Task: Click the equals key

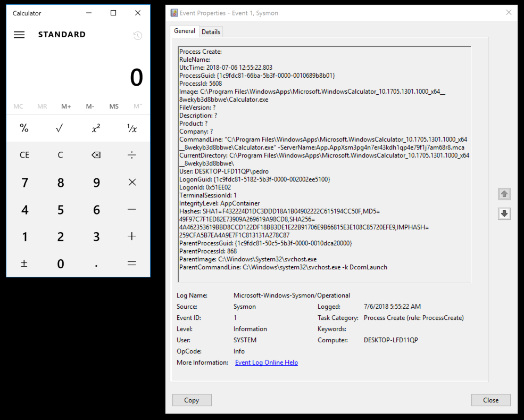Action: coord(132,263)
